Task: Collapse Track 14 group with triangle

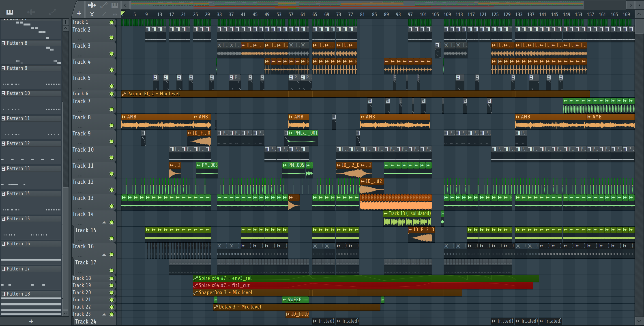Action: [104, 223]
